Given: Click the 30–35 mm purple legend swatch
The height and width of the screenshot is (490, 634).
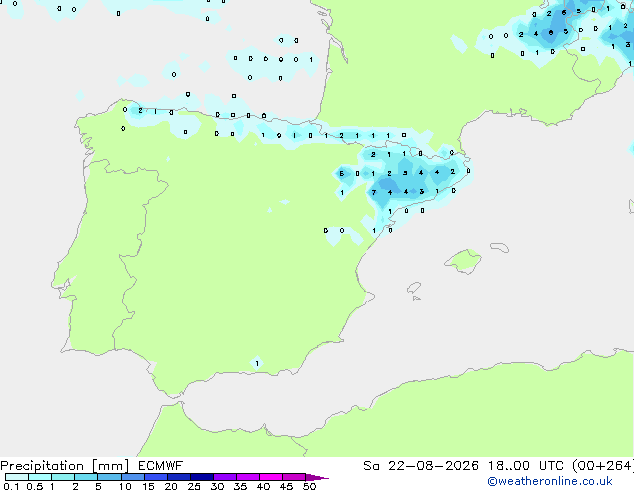Looking at the screenshot, I should (x=225, y=477).
